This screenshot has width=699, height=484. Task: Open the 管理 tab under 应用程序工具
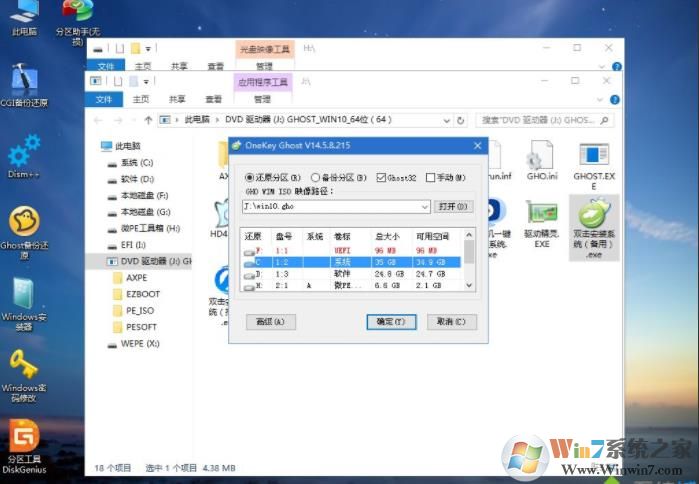263,99
